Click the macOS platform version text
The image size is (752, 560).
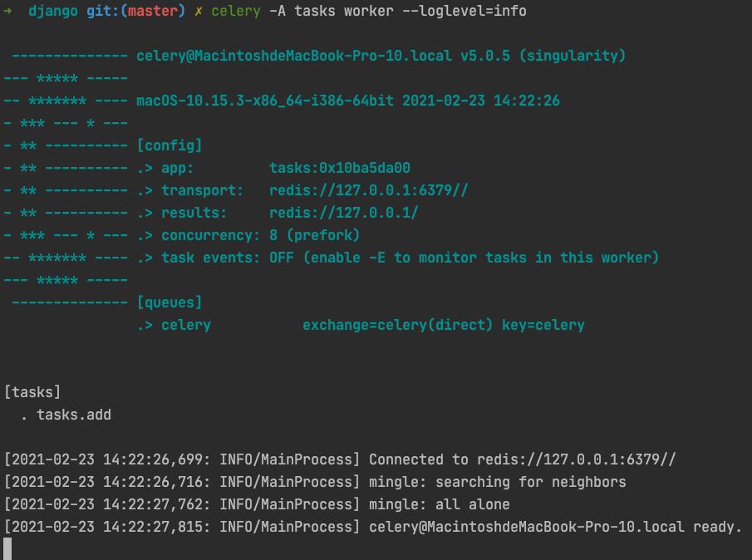[x=265, y=101]
